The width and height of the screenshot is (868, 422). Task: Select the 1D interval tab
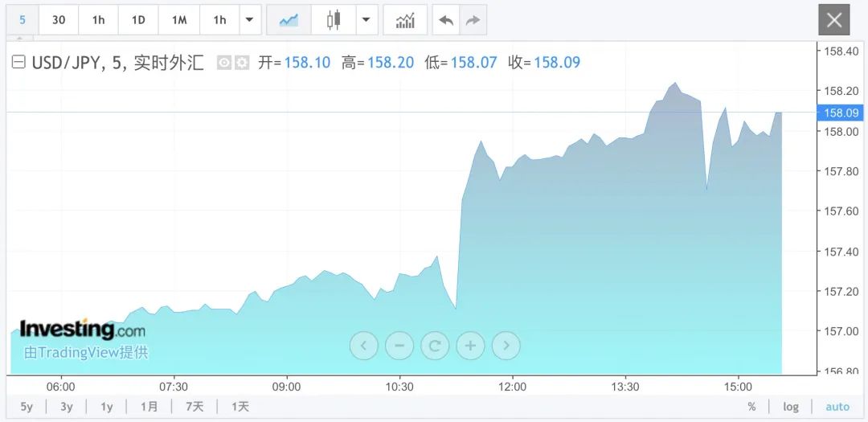[x=138, y=20]
